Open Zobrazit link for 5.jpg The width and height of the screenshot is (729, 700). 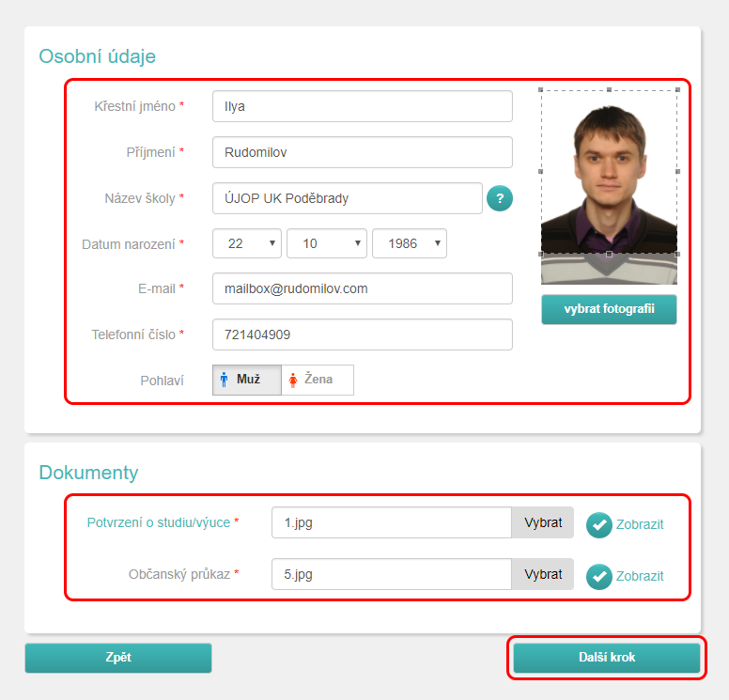(640, 576)
